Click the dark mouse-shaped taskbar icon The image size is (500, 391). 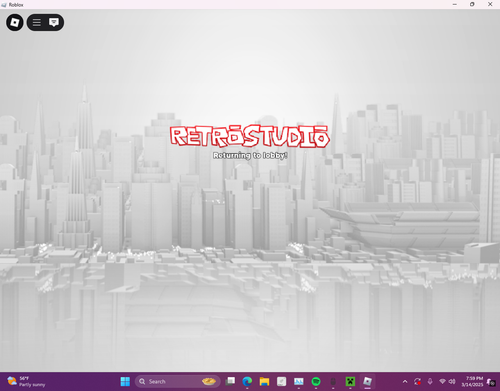(x=333, y=381)
